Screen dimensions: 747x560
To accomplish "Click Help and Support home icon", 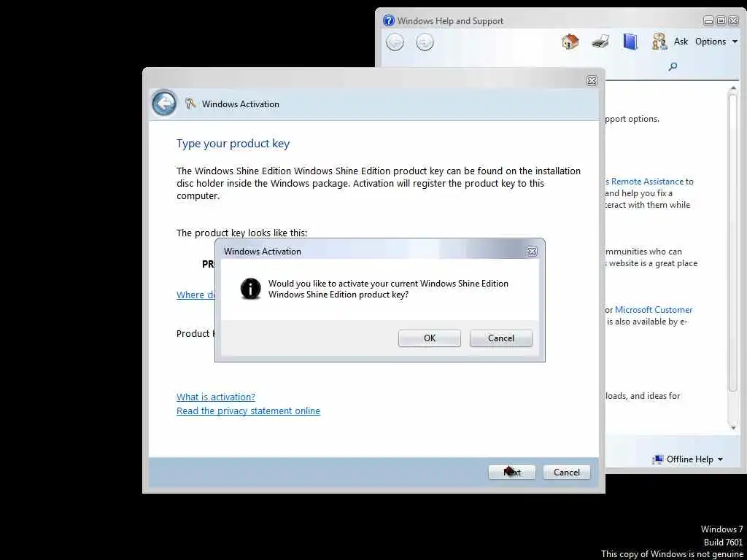I will tap(570, 42).
